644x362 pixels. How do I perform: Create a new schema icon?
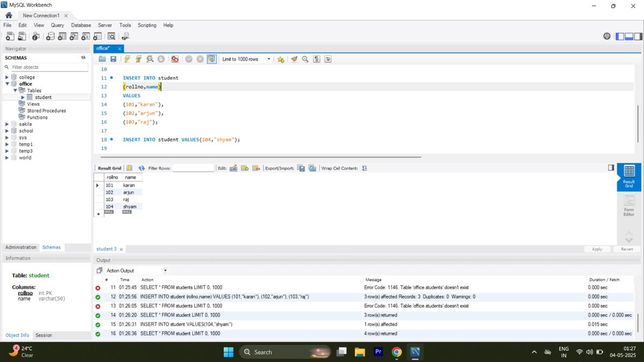[x=50, y=36]
